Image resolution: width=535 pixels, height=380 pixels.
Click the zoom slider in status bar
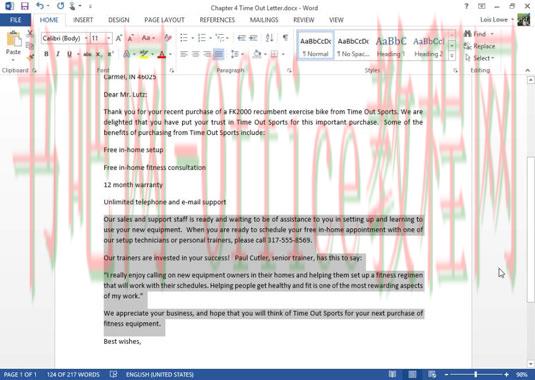(476, 375)
